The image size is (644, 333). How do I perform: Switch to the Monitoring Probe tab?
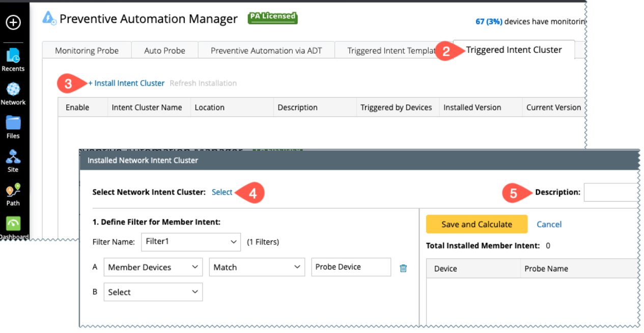(x=87, y=50)
